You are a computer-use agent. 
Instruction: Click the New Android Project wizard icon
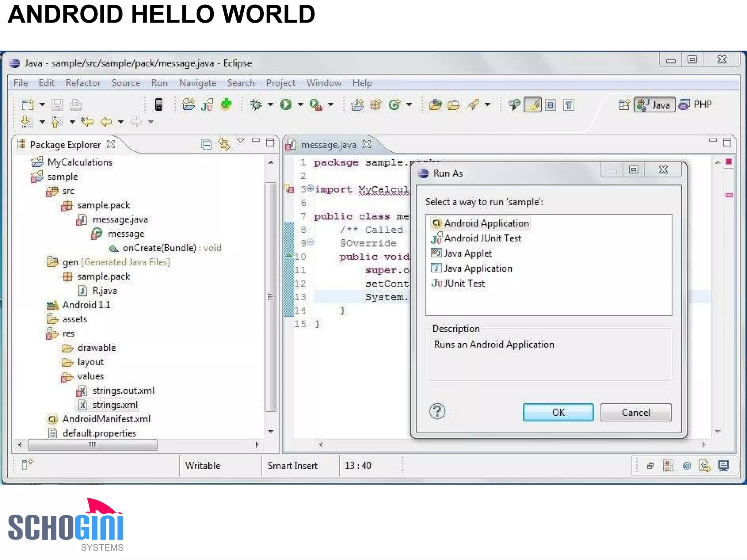click(x=188, y=105)
